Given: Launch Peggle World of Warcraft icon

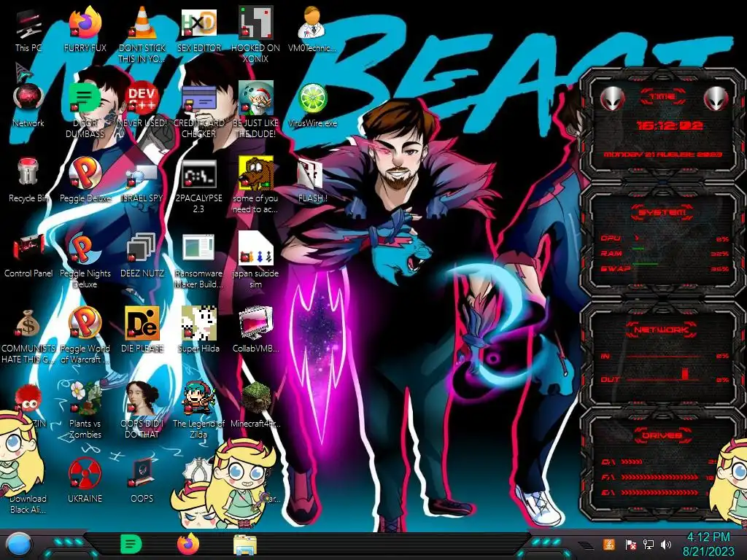Looking at the screenshot, I should pos(85,335).
